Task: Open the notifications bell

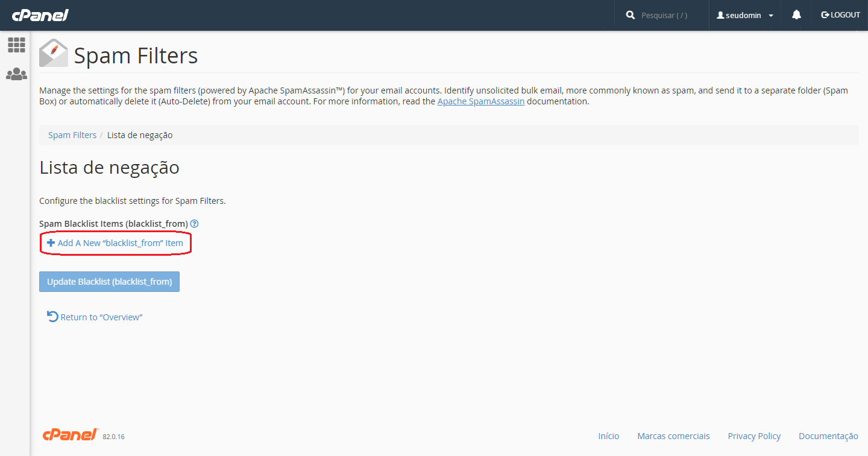Action: (796, 15)
